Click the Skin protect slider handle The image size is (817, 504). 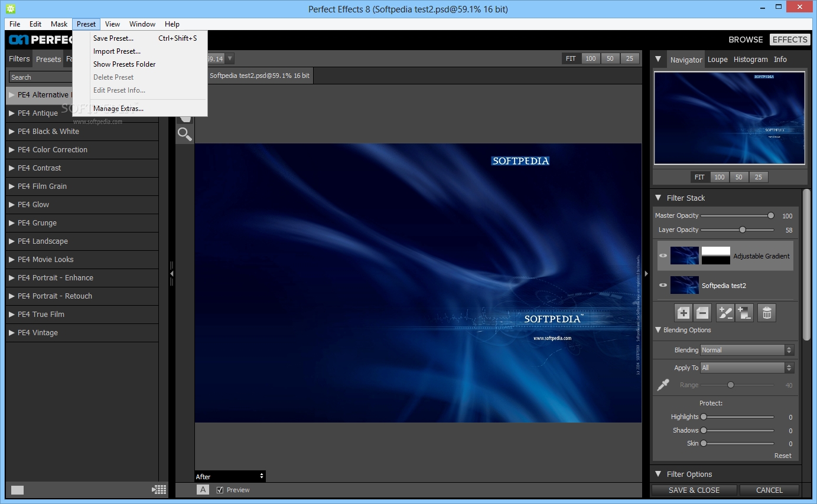pyautogui.click(x=704, y=443)
